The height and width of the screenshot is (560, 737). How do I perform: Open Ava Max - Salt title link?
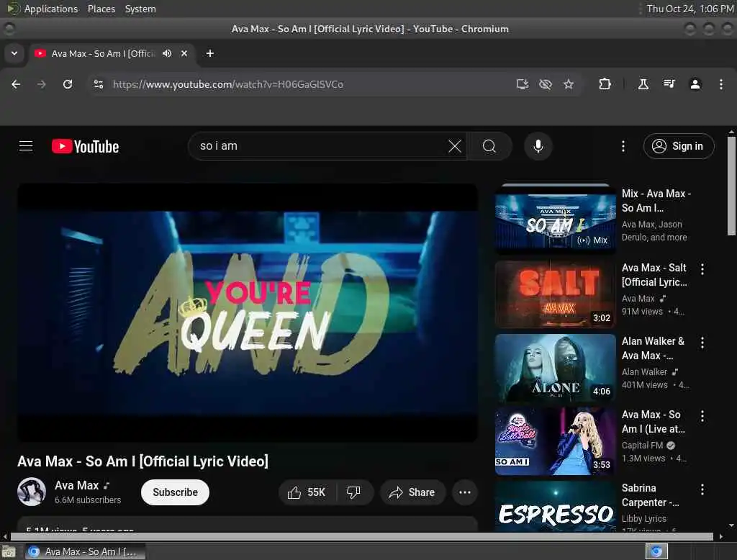(654, 274)
